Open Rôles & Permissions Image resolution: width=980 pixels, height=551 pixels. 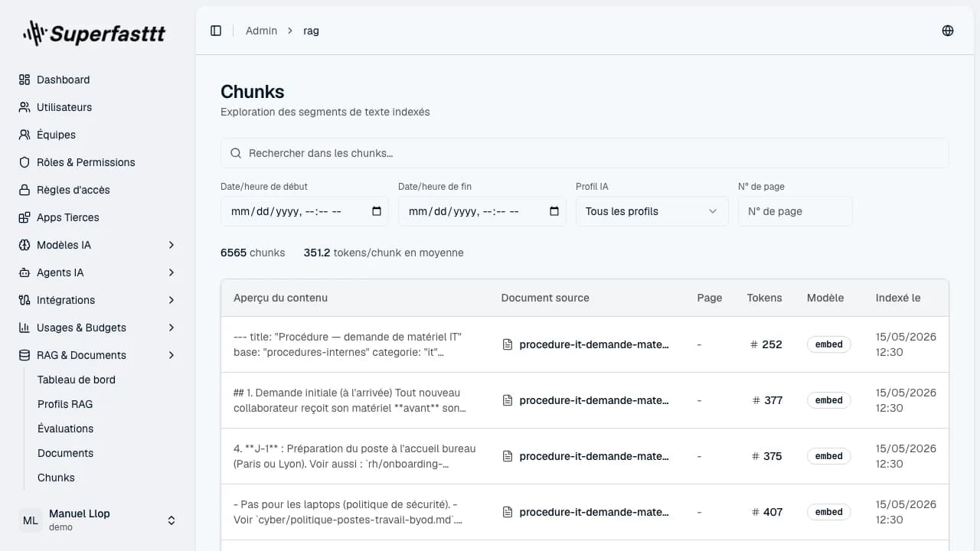(98, 162)
